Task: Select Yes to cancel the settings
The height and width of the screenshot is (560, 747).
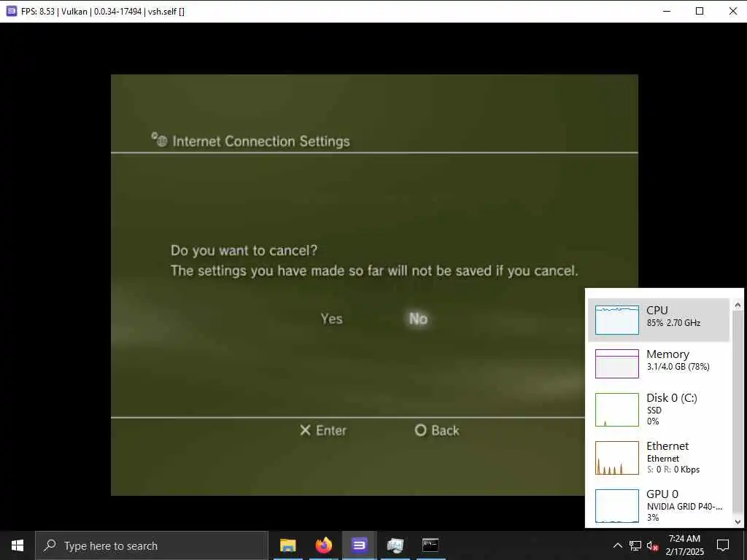Action: click(x=331, y=319)
